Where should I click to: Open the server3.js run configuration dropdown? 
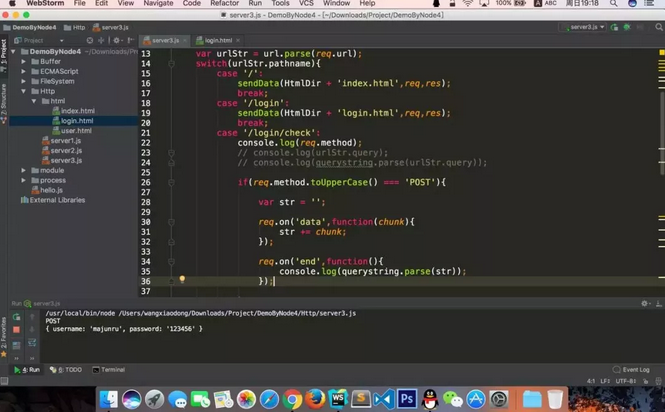(x=584, y=27)
